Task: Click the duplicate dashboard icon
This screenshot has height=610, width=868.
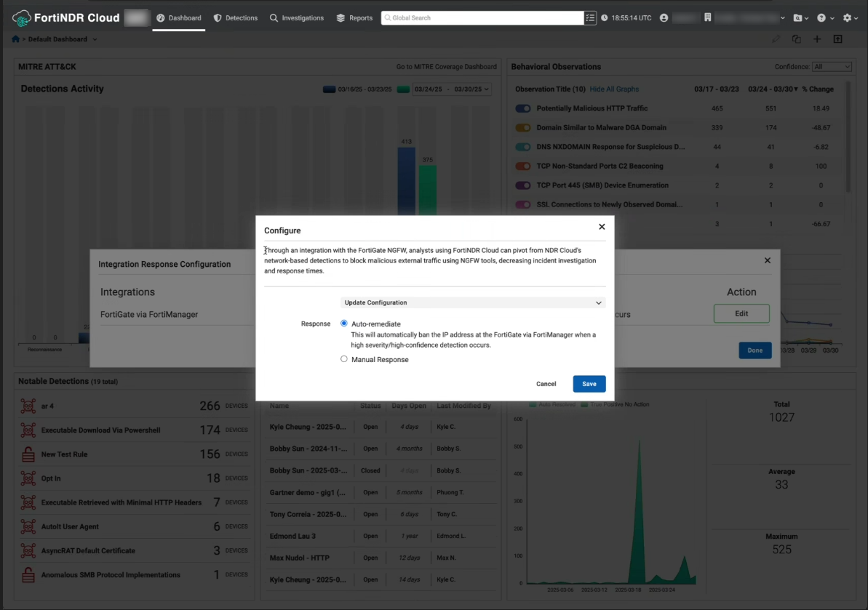Action: click(x=797, y=39)
